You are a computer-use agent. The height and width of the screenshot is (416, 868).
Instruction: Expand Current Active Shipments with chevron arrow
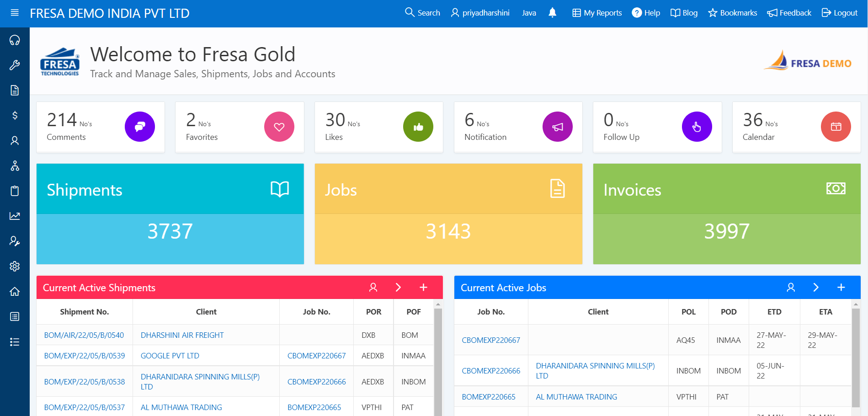click(398, 287)
